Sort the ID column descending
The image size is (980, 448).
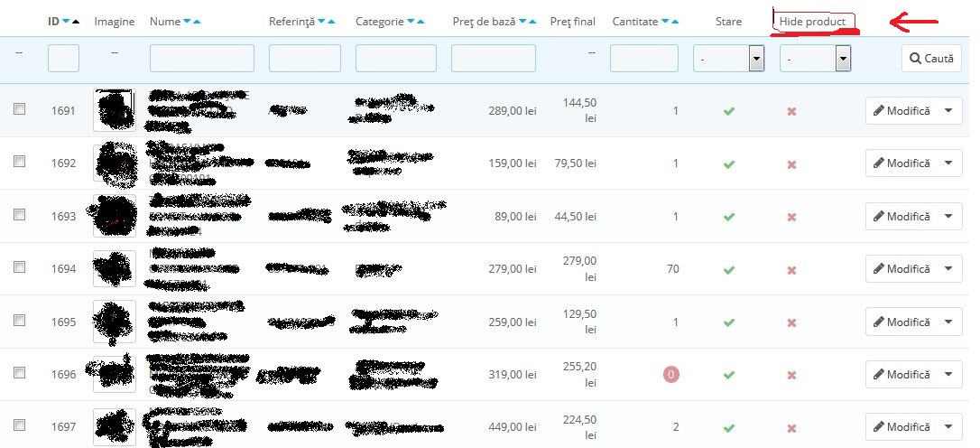tap(66, 22)
